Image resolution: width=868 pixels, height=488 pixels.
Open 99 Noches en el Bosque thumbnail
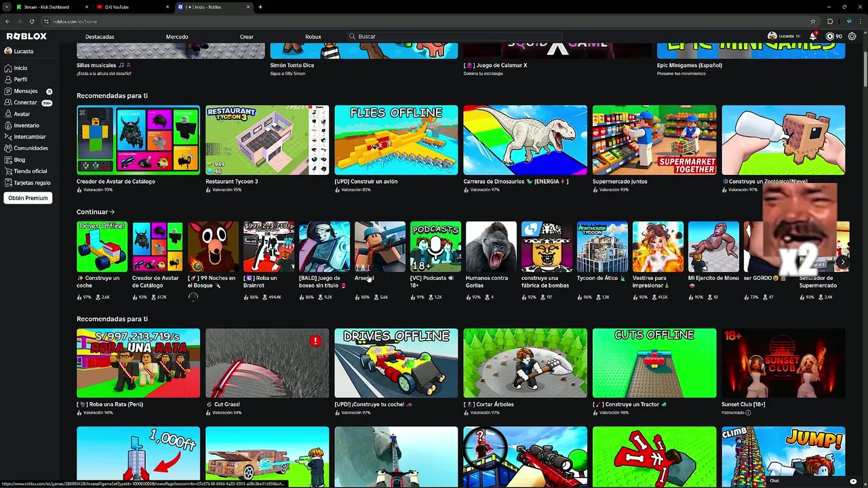(213, 247)
